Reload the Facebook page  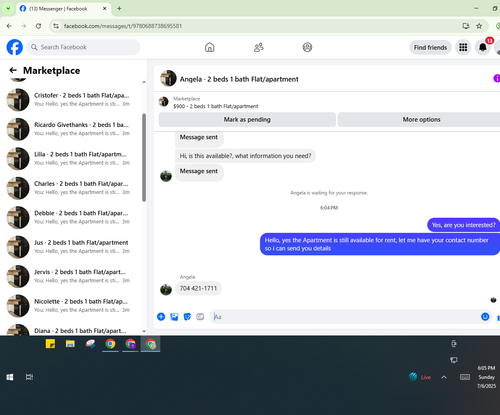point(38,26)
